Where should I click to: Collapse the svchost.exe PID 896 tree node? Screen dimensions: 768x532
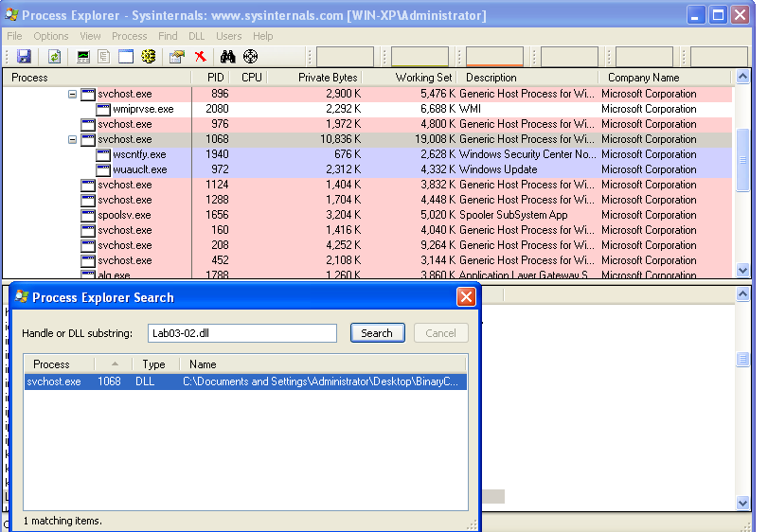click(x=73, y=94)
